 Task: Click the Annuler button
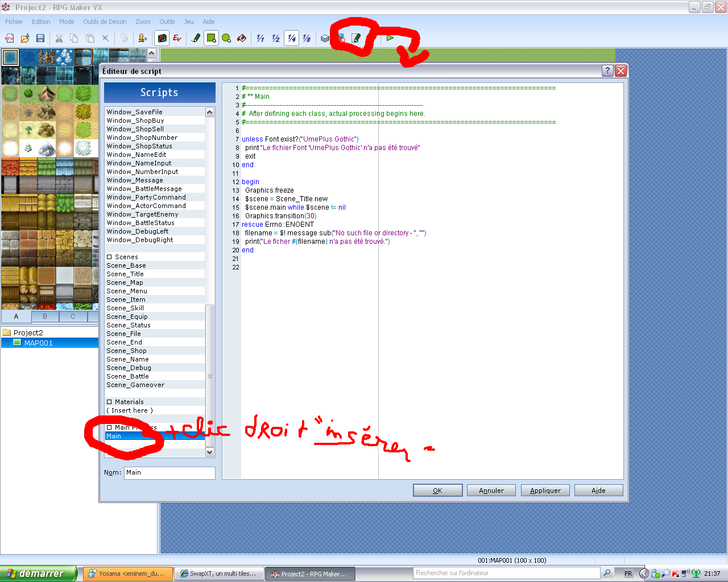click(x=491, y=490)
